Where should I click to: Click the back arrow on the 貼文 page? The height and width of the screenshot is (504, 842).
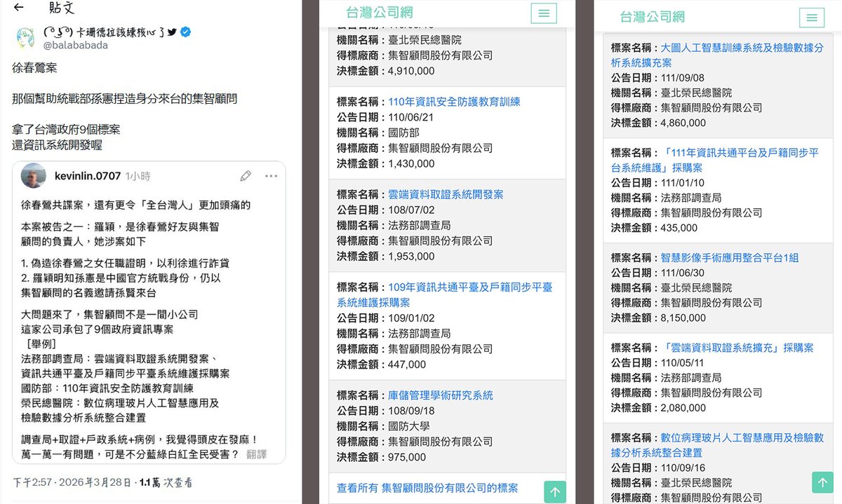click(x=17, y=8)
